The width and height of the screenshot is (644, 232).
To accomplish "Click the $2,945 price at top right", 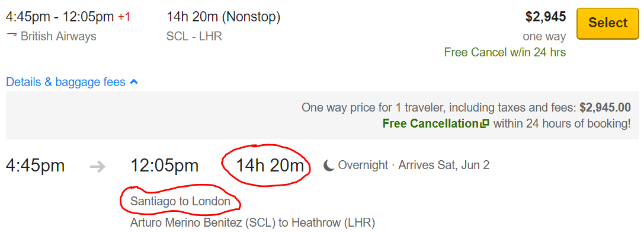I will [x=546, y=17].
